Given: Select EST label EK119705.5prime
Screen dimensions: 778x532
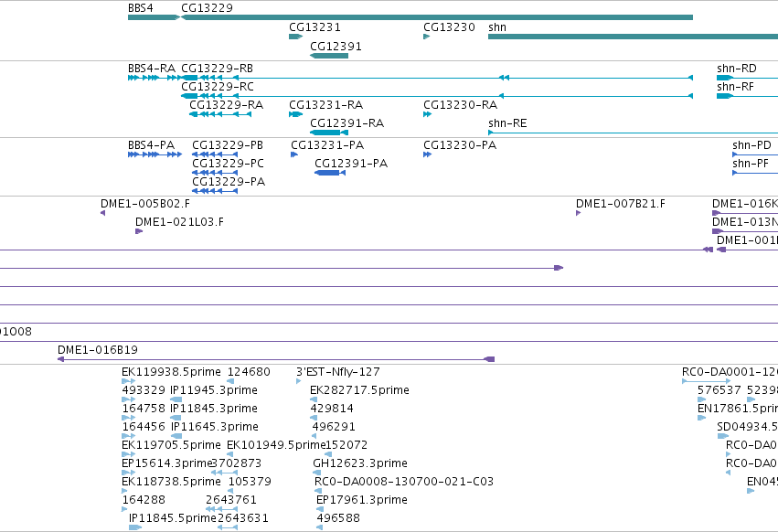Looking at the screenshot, I should coord(171,446).
